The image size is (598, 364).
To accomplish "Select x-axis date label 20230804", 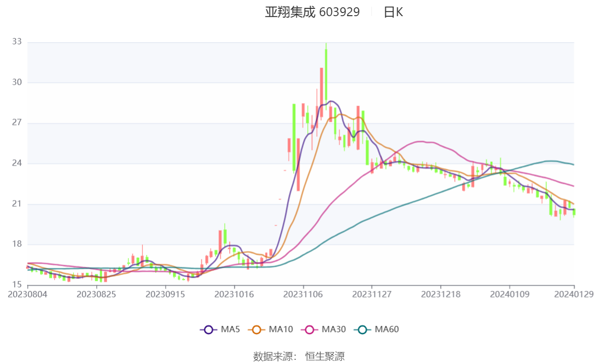I will [x=28, y=294].
